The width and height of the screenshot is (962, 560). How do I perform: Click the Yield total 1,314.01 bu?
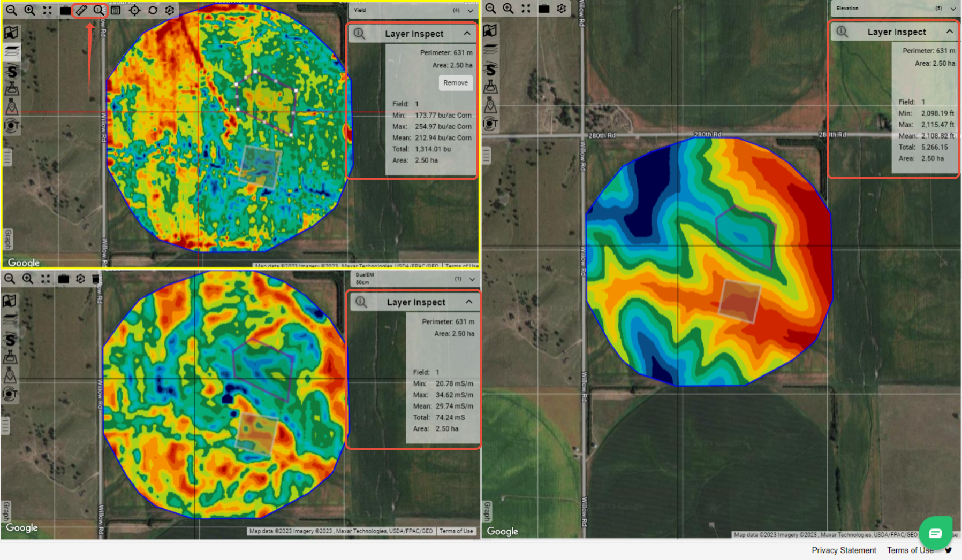[433, 149]
